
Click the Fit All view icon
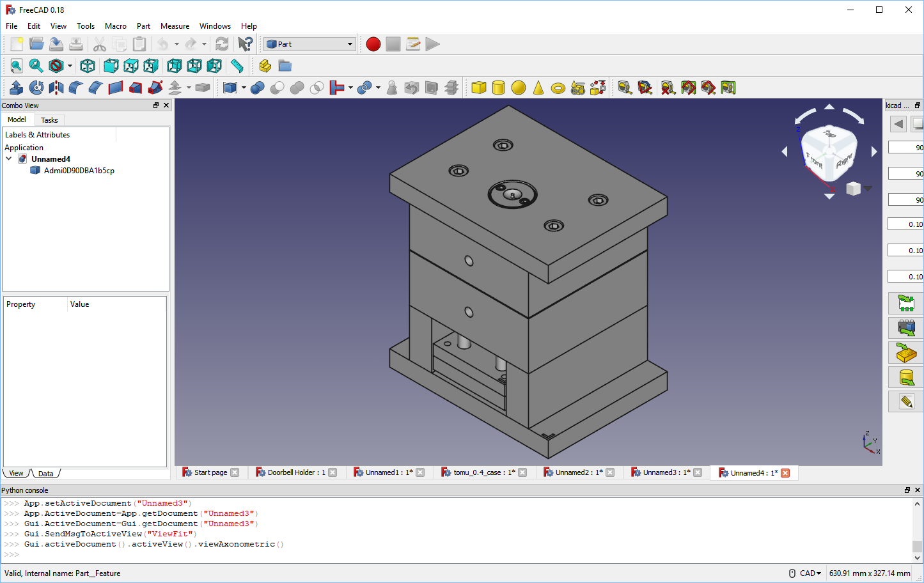click(x=16, y=66)
